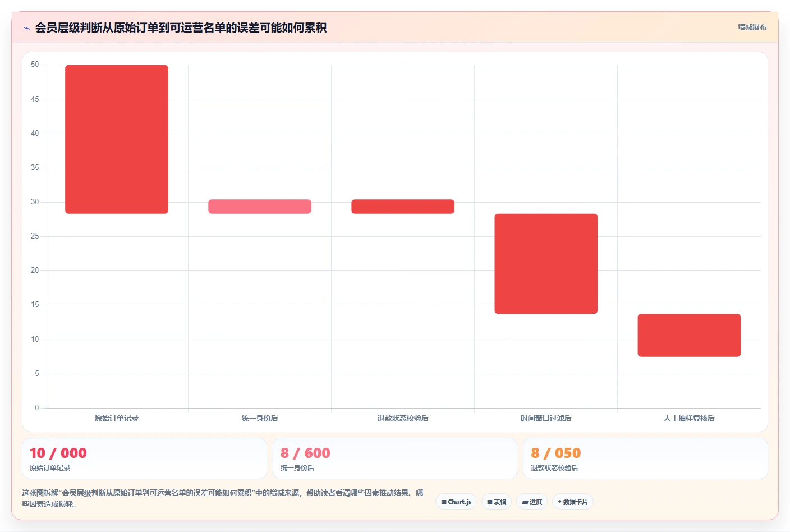The image size is (790, 532).
Task: Click the 人工抽样复核后 x-axis label
Action: (x=689, y=418)
